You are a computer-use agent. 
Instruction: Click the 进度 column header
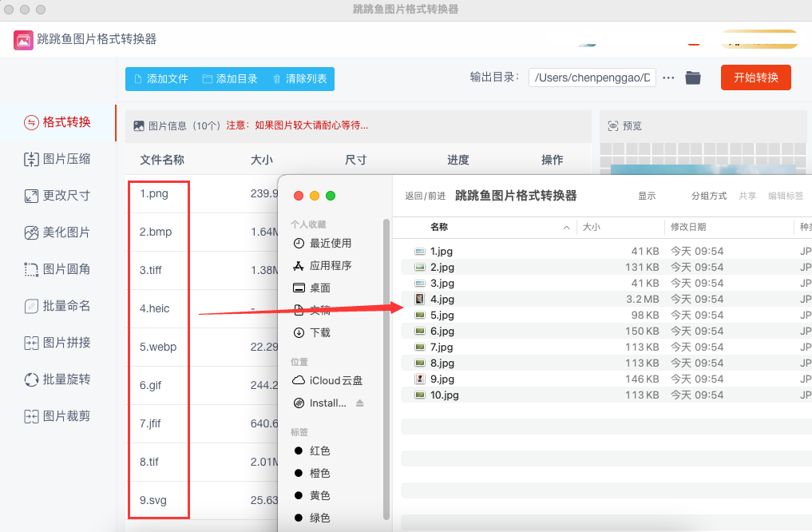(458, 160)
